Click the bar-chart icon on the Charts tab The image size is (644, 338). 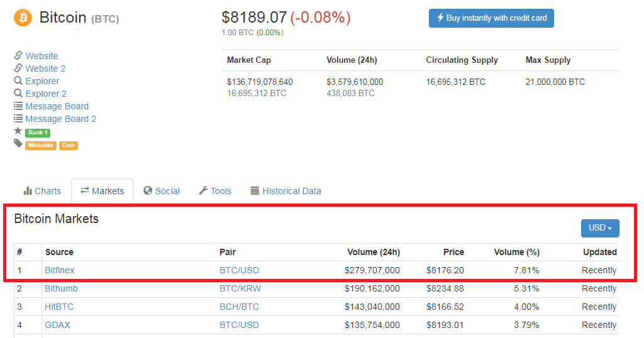coord(28,191)
